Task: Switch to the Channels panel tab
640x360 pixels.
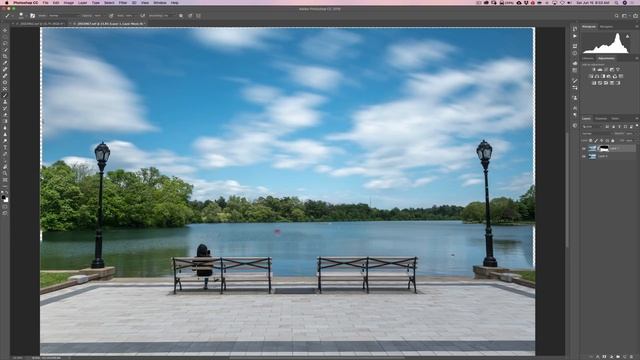Action: (x=601, y=118)
